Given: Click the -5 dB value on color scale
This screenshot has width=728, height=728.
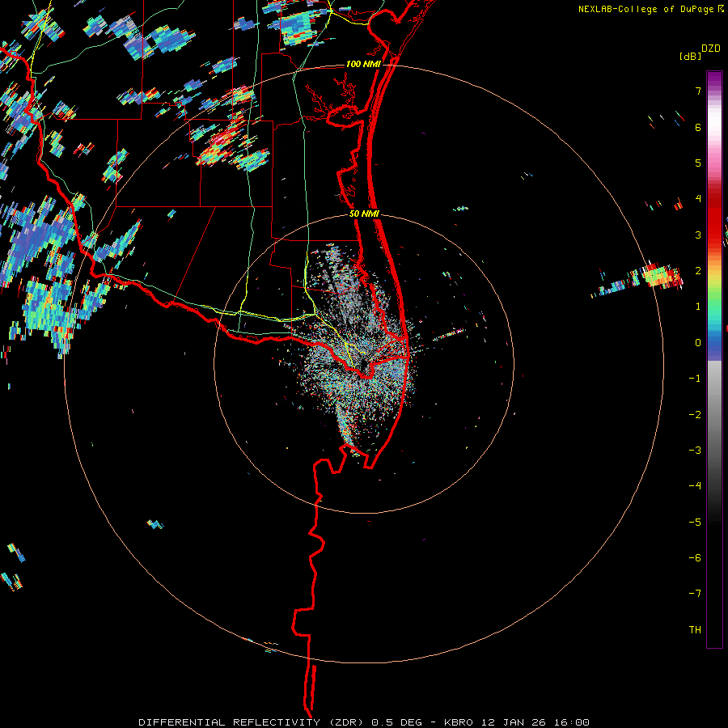Looking at the screenshot, I should point(695,523).
